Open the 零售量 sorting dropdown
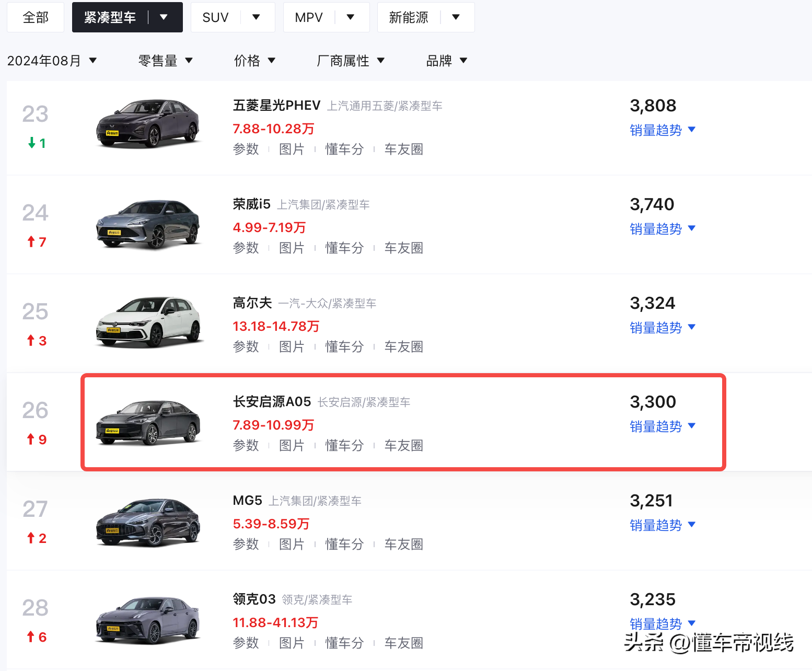812x671 pixels. (166, 61)
